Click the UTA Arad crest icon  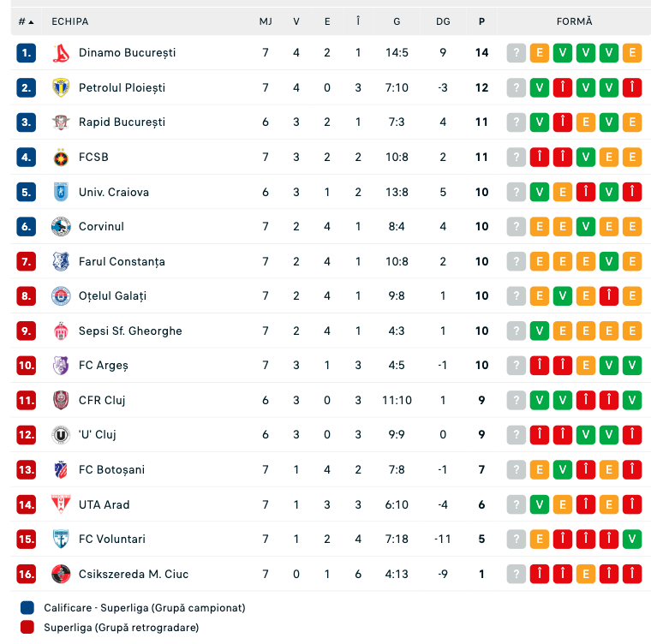pos(61,504)
